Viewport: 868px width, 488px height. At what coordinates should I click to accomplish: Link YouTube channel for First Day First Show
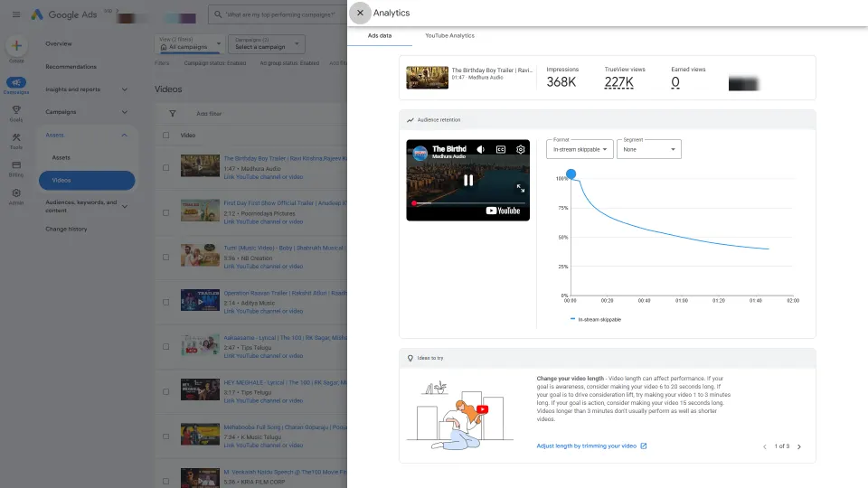263,222
